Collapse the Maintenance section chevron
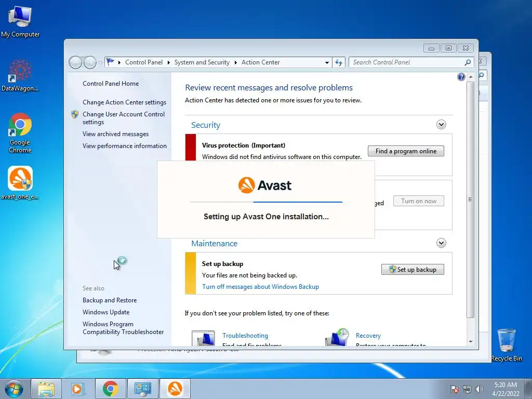Image resolution: width=532 pixels, height=399 pixels. 441,243
